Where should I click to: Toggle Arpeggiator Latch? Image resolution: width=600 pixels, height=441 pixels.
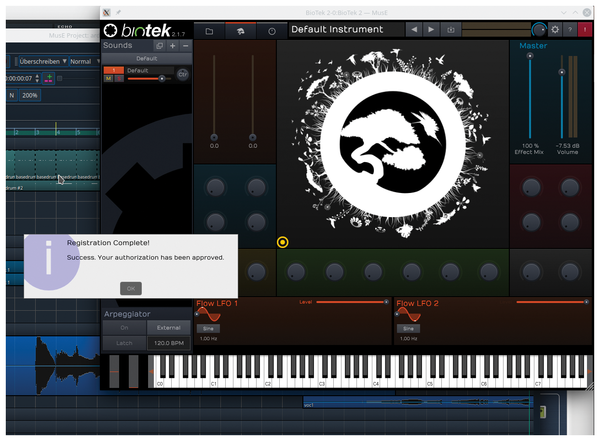click(124, 343)
